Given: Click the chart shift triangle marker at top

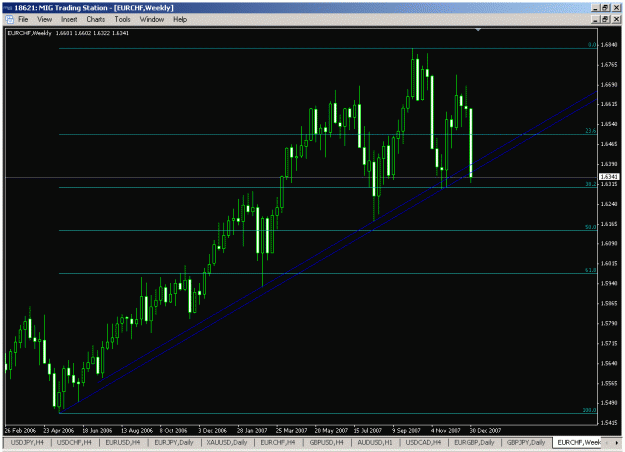Looking at the screenshot, I should (x=478, y=30).
